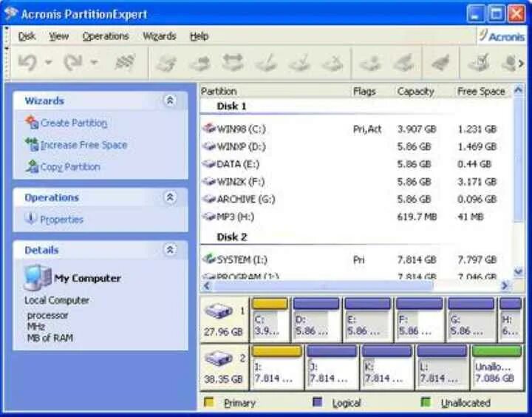Click the Acronis logo at top right
Viewport: 532px width, 417px height.
point(502,35)
